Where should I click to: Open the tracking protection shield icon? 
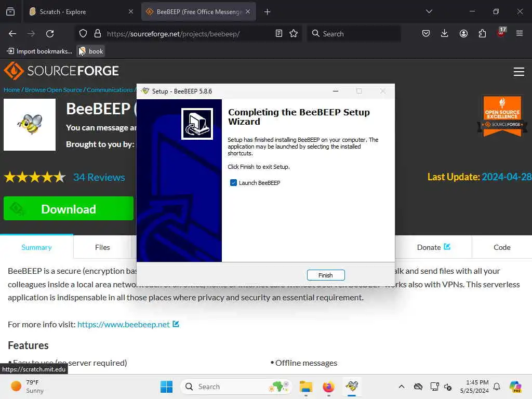pos(83,34)
